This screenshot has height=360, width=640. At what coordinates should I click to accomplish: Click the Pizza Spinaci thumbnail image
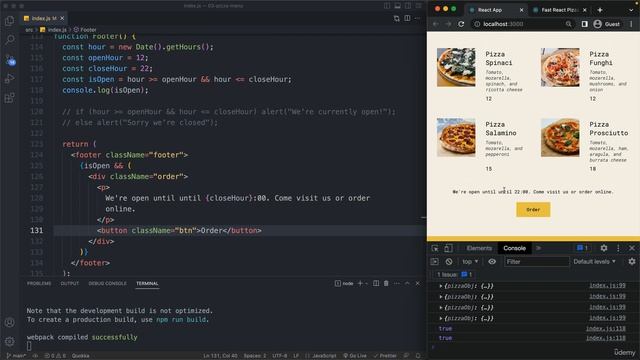pyautogui.click(x=456, y=67)
